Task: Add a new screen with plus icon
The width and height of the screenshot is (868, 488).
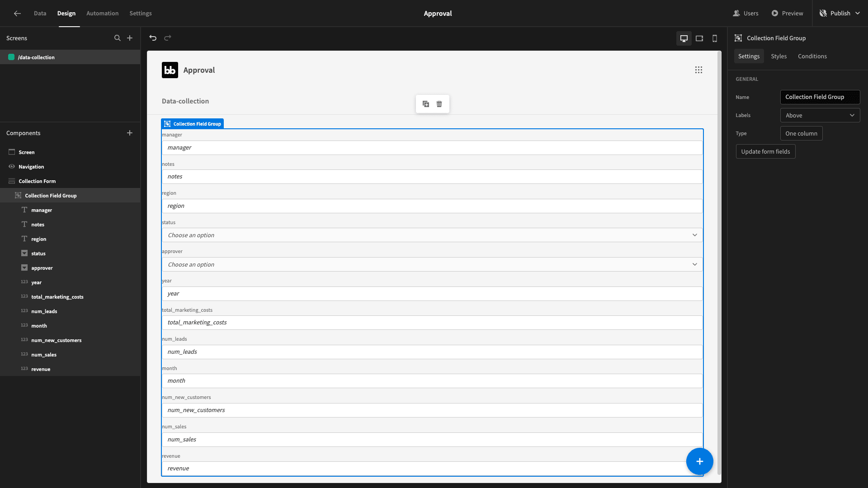Action: coord(130,38)
